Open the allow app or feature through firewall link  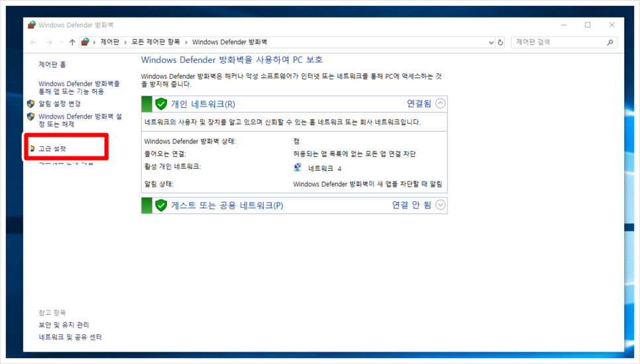[80, 87]
